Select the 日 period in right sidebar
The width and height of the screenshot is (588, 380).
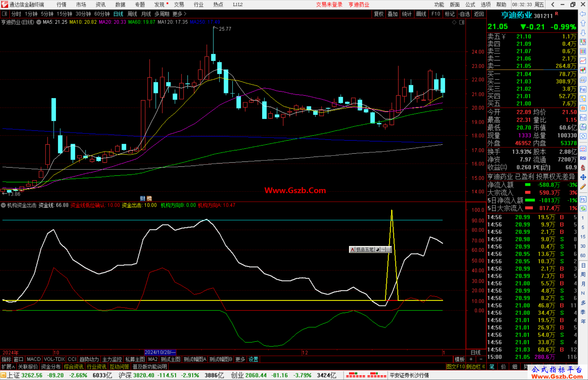point(583,265)
